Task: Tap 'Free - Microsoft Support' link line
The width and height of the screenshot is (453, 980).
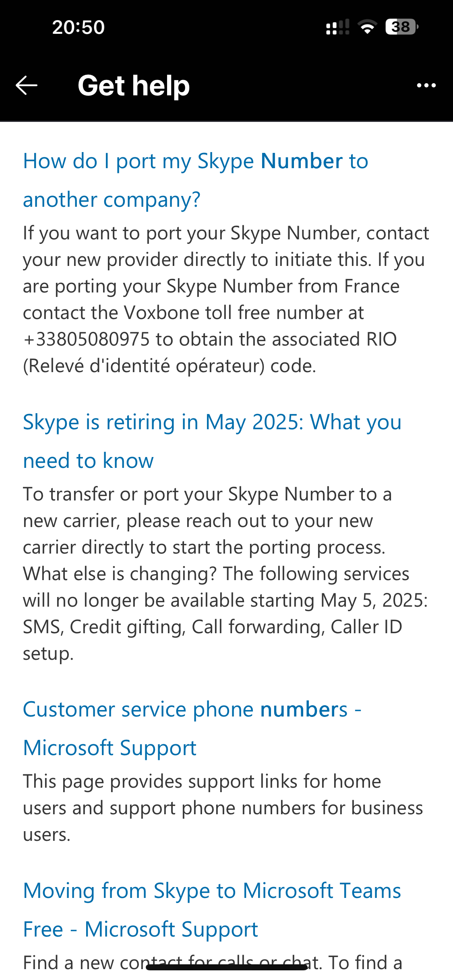Action: point(141,929)
